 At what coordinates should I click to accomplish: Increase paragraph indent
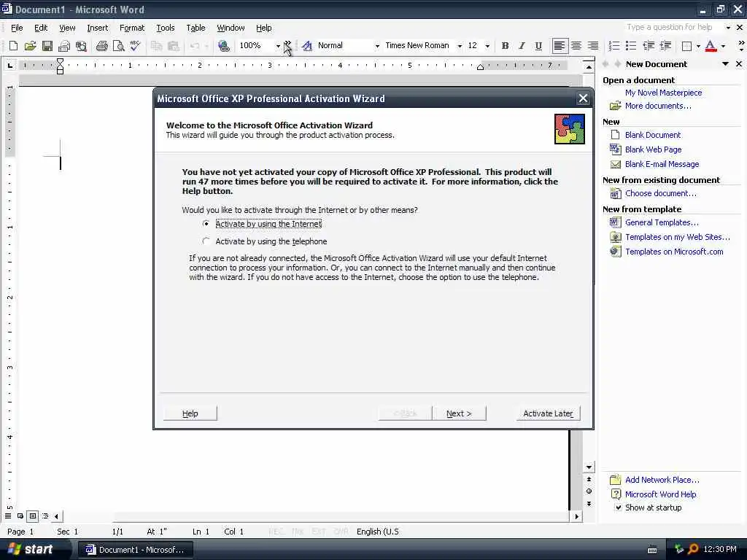(x=665, y=46)
